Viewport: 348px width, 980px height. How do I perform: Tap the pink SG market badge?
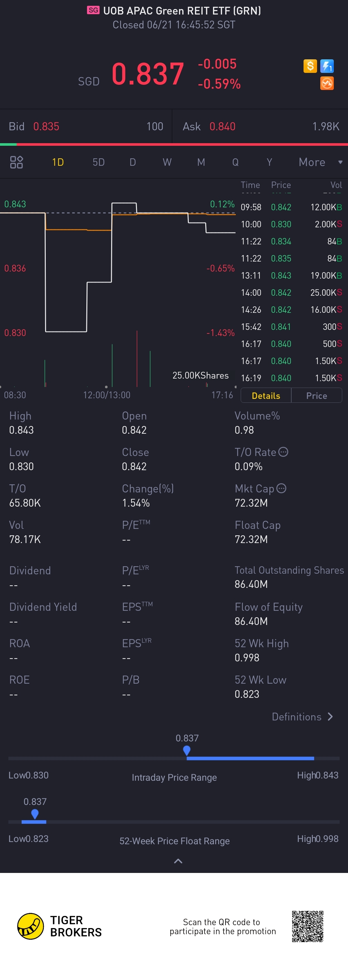point(93,10)
